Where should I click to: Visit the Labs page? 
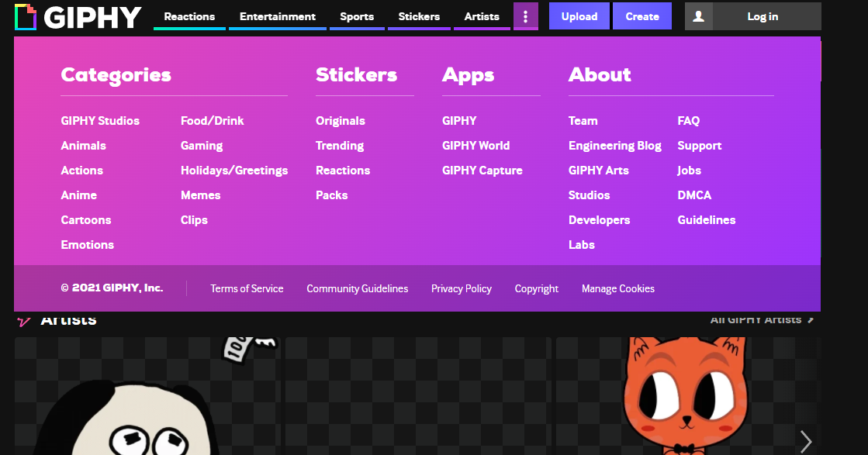point(581,245)
